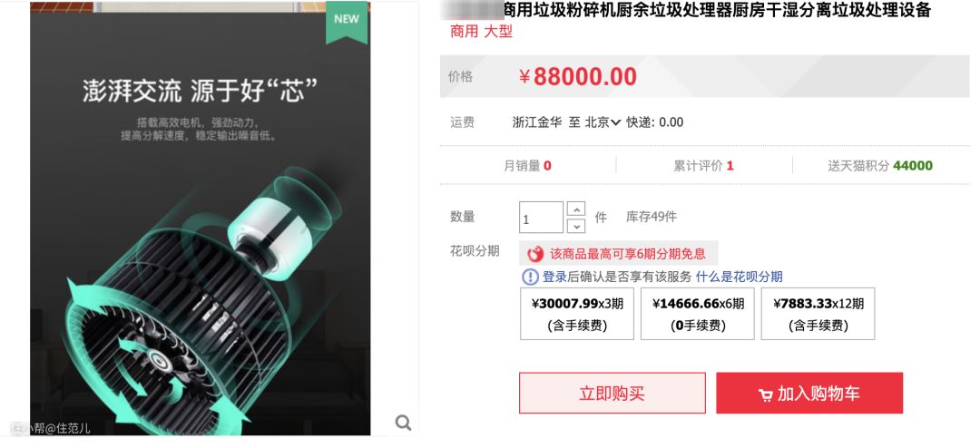Click the 立即购买 buy now button
This screenshot has width=980, height=448.
click(612, 393)
